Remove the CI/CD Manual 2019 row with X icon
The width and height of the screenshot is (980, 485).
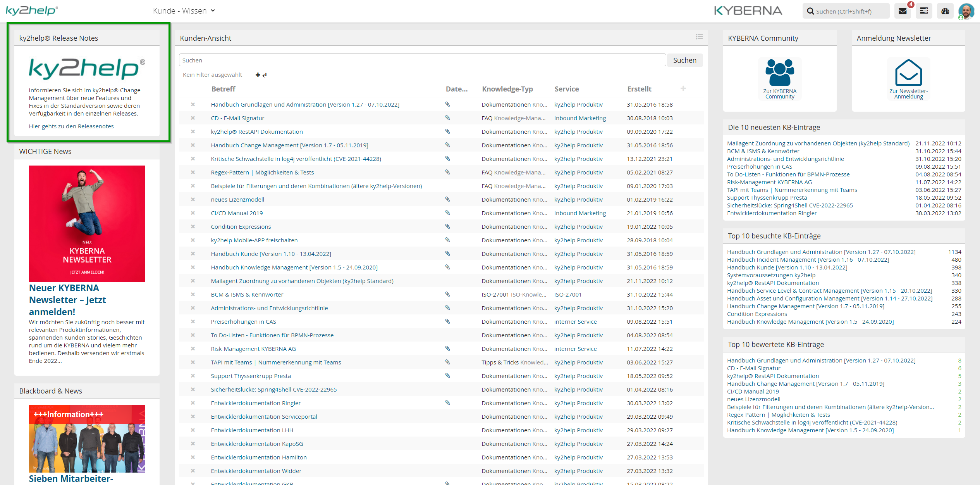point(193,213)
